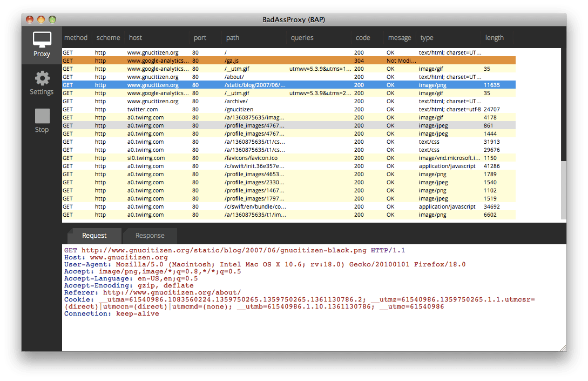This screenshot has height=381, width=588.
Task: Click the length value 861
Action: (x=488, y=126)
